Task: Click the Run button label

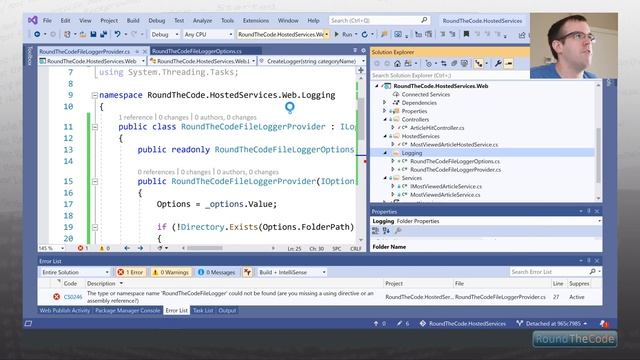Action: coord(347,35)
